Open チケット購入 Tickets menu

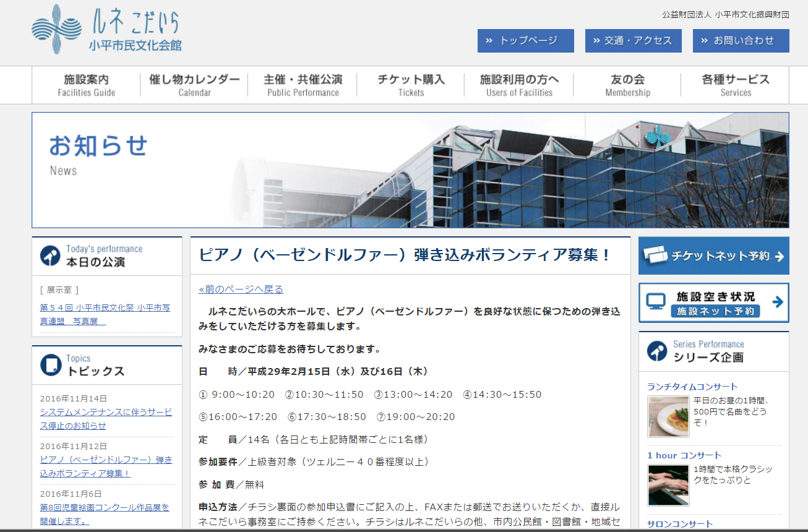coord(411,85)
